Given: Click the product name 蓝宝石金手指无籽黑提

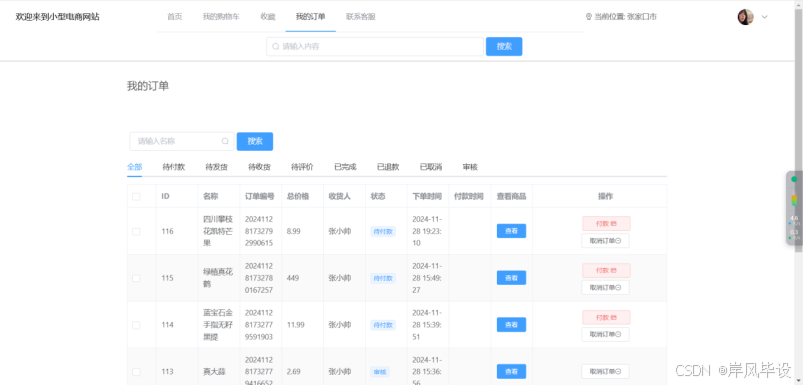Looking at the screenshot, I should [x=218, y=325].
